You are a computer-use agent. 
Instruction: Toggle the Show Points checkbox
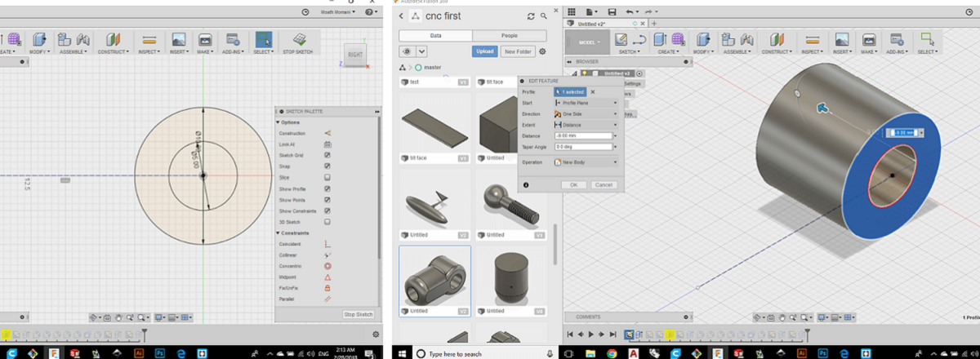tap(327, 199)
